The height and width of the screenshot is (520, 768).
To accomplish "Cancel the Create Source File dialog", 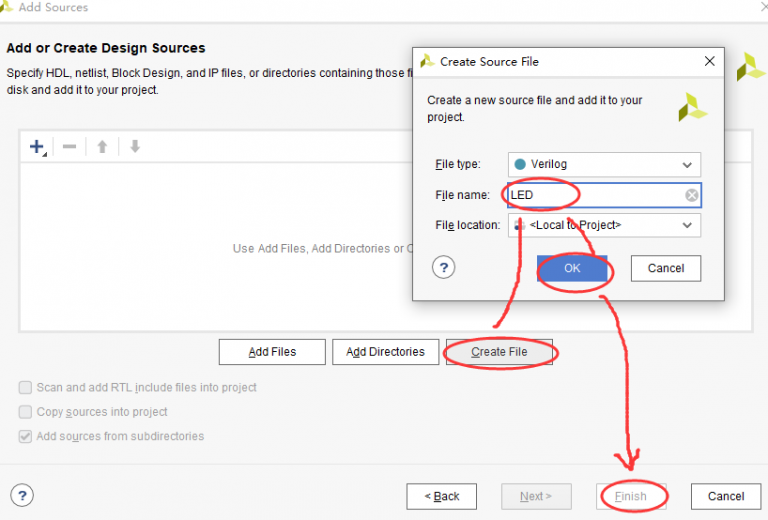I will coord(665,268).
